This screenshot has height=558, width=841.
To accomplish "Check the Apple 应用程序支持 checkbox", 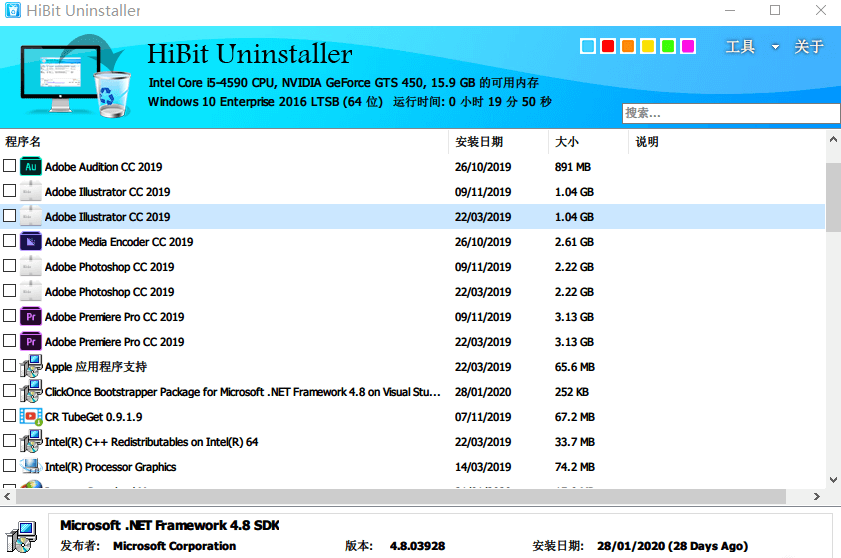I will pyautogui.click(x=10, y=365).
